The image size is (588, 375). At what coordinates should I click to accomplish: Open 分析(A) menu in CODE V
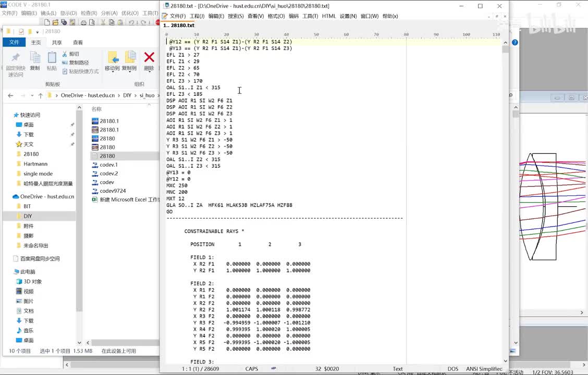109,13
